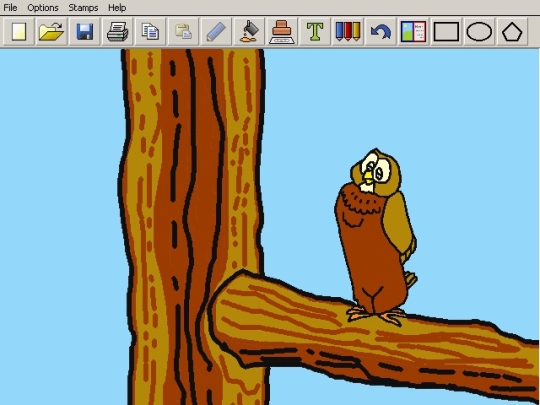540x405 pixels.
Task: Select the Paint Bucket fill tool
Action: click(249, 32)
